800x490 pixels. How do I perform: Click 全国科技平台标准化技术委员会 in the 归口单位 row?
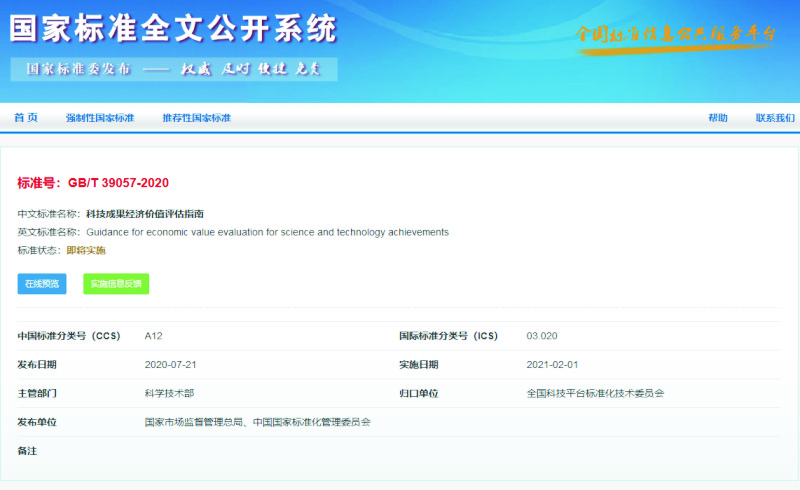[595, 393]
